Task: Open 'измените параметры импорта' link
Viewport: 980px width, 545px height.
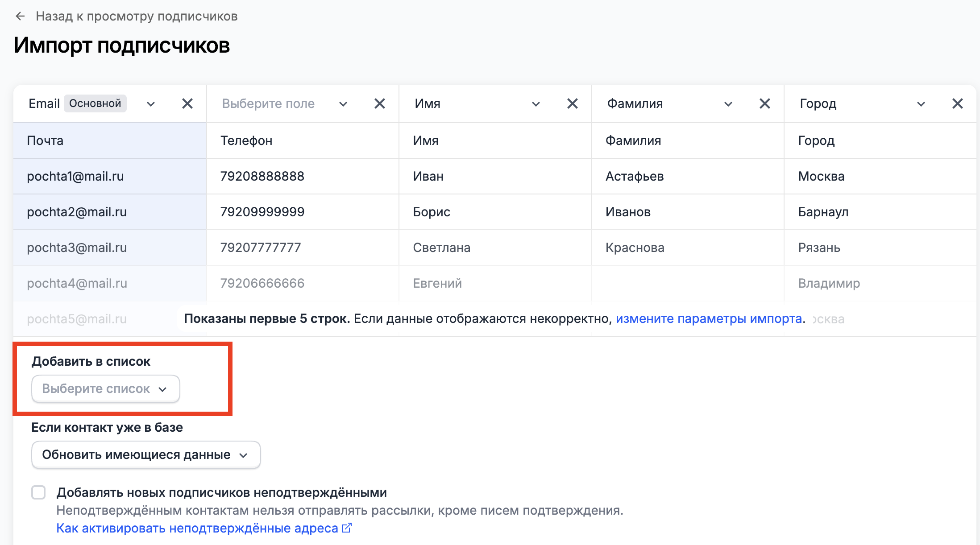Action: 709,319
